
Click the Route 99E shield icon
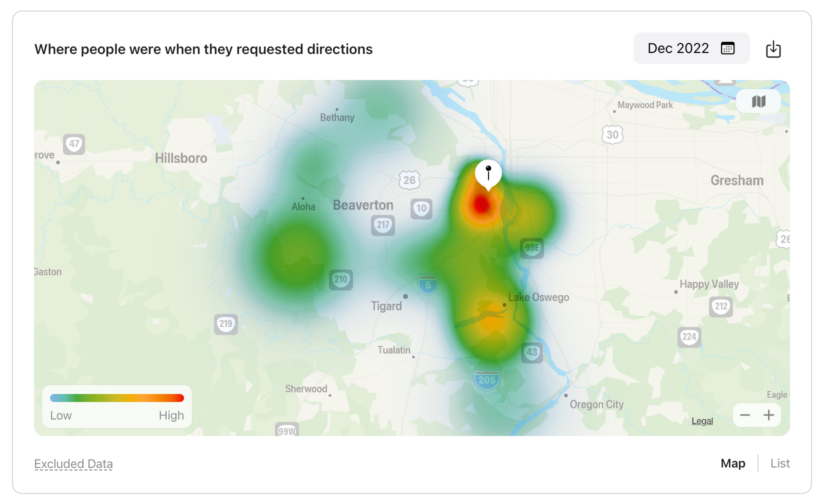pos(532,247)
